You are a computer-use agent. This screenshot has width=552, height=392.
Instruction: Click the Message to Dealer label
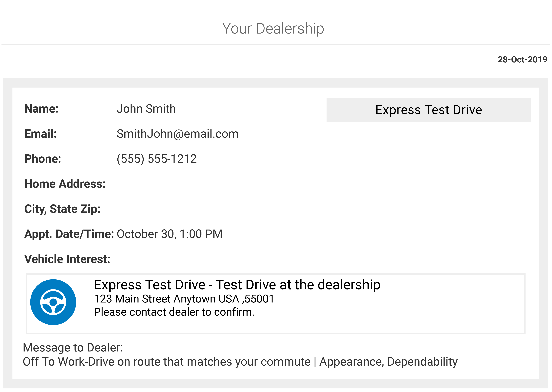tap(73, 348)
